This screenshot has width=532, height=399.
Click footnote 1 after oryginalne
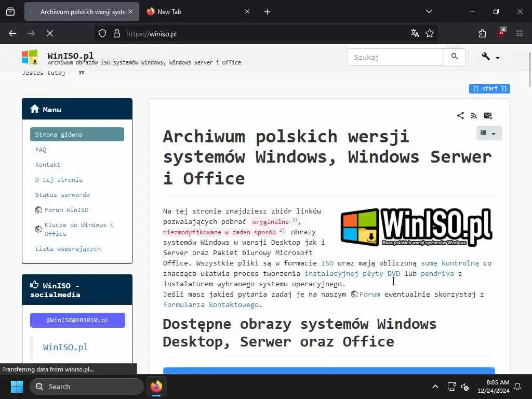pos(295,220)
